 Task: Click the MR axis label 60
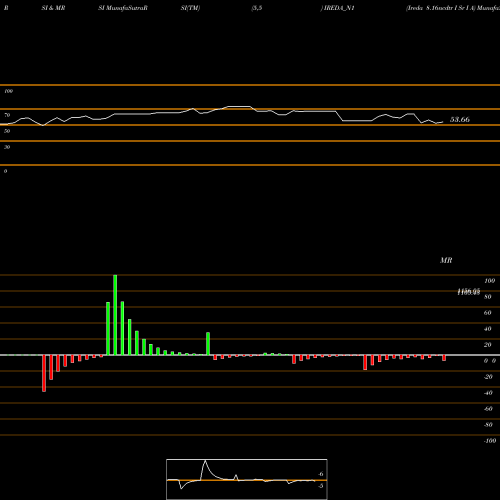click(487, 313)
